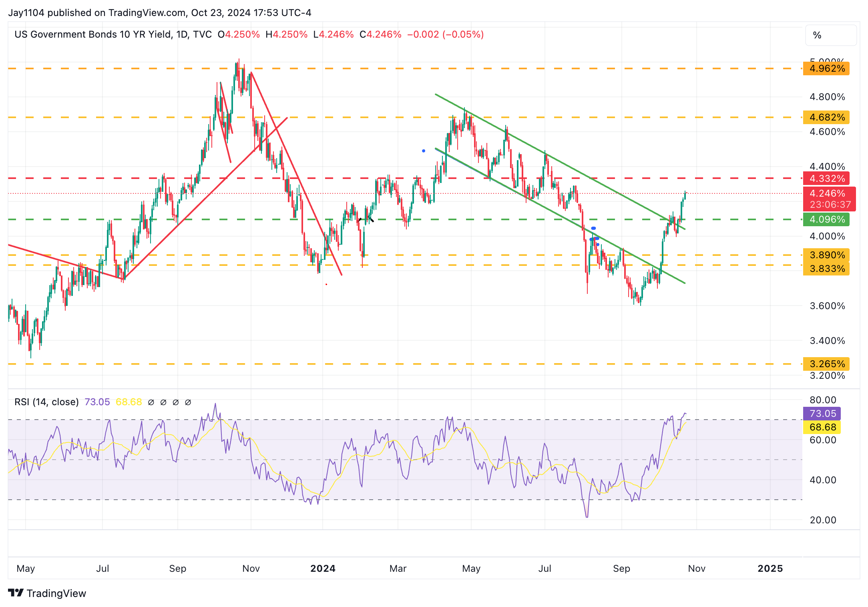The image size is (868, 607).
Task: Click the 4.800% gridline price label
Action: click(827, 97)
